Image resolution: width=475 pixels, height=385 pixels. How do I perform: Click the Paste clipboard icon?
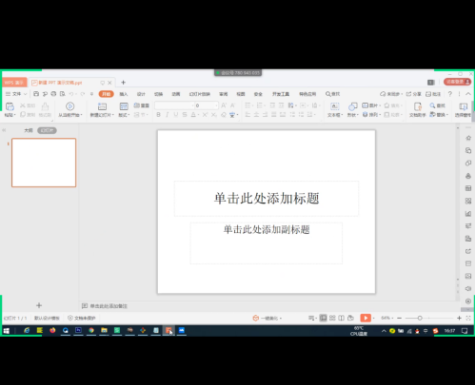[x=10, y=107]
